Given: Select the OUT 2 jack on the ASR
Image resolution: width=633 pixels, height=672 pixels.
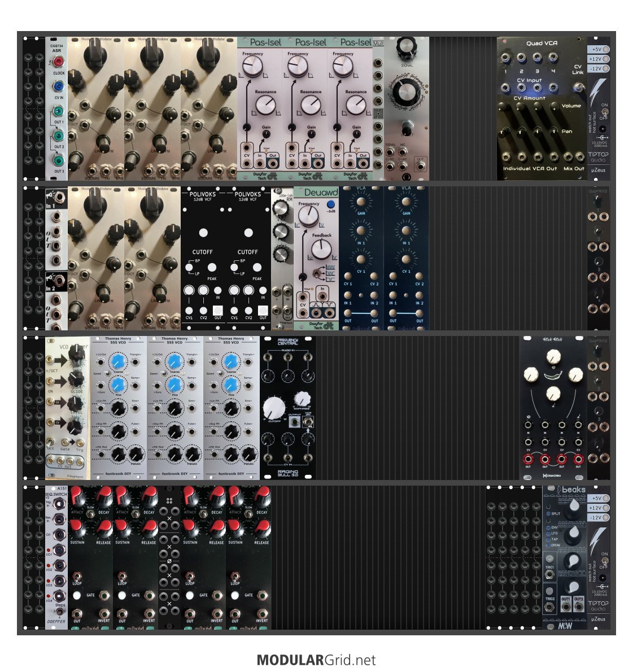Looking at the screenshot, I should [x=58, y=136].
